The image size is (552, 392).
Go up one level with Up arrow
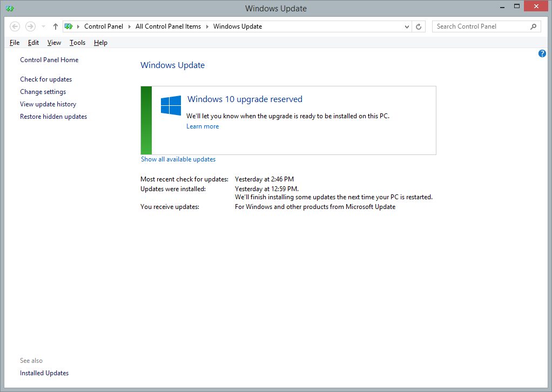tap(56, 26)
